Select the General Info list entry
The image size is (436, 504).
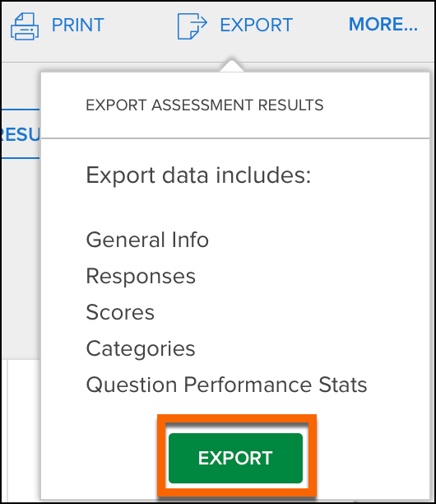147,240
